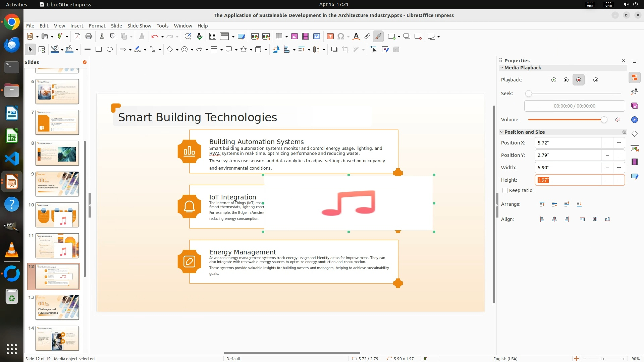Open the Slide Show menu
Screen dimensions: 644x362
139,26
